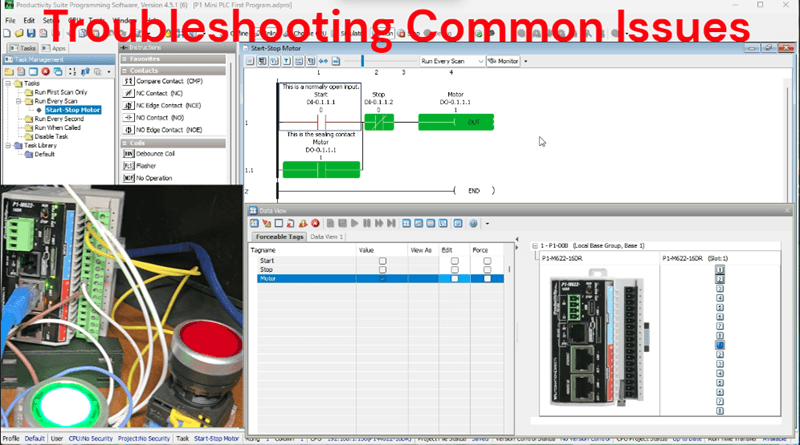Select the NC Contact instruction icon
800x445 pixels.
[x=129, y=93]
